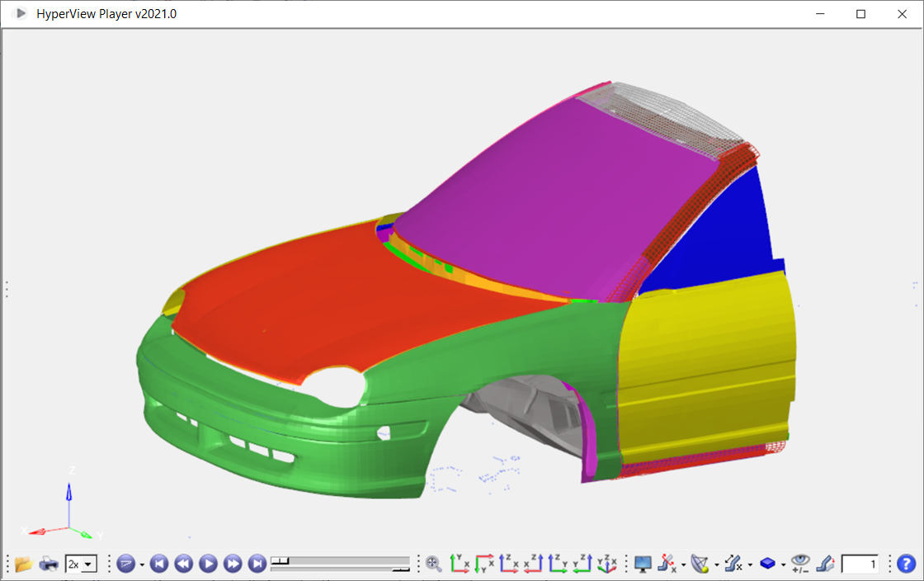
Task: Click the fit model magnifier icon
Action: 433,564
